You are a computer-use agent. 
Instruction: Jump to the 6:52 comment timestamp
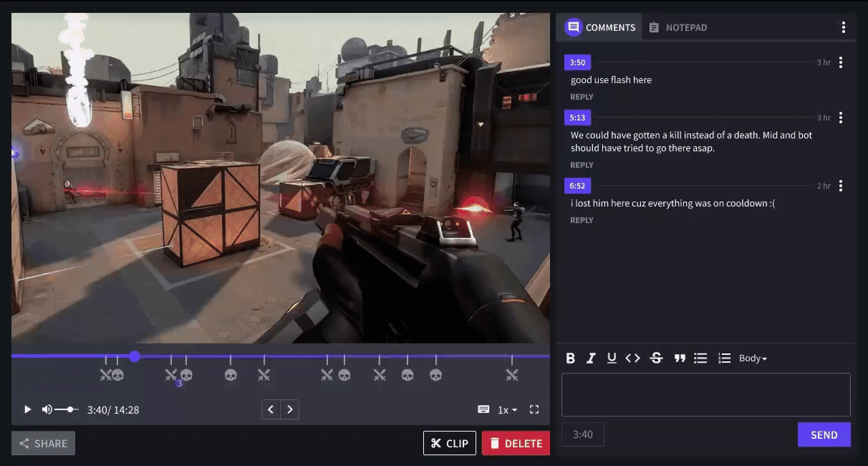[577, 186]
